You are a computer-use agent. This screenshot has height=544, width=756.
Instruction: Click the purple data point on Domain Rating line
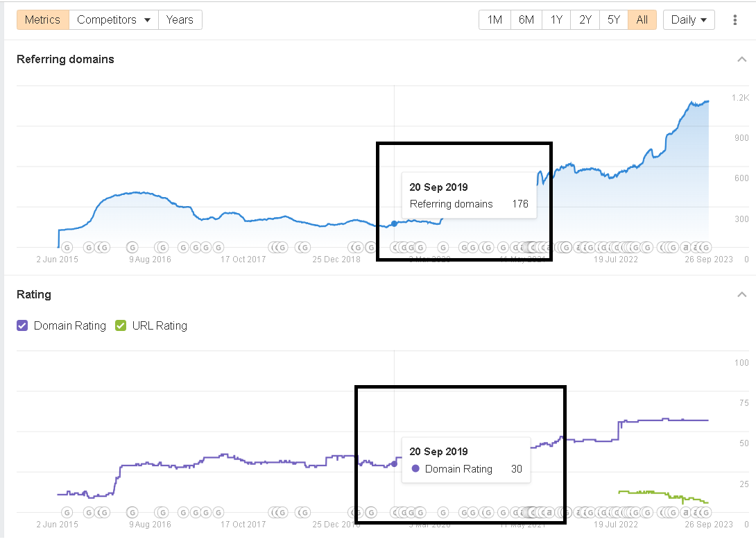click(x=395, y=464)
